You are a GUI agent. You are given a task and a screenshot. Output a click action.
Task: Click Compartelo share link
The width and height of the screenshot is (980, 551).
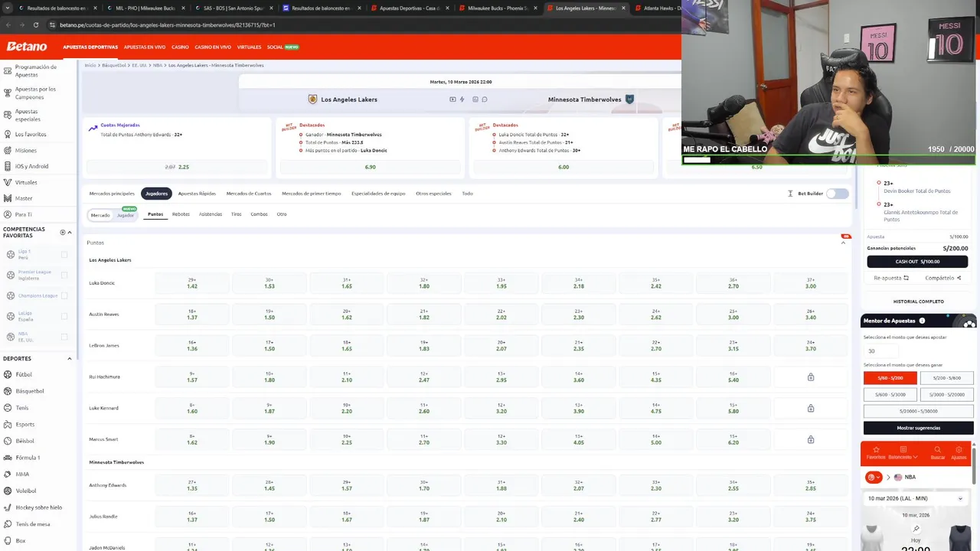coord(943,279)
